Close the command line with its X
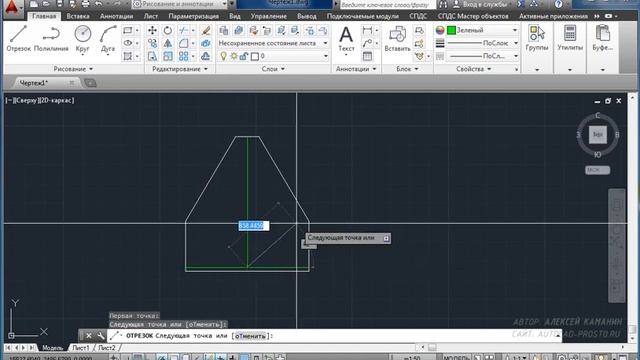This screenshot has width=640, height=360. (x=88, y=336)
